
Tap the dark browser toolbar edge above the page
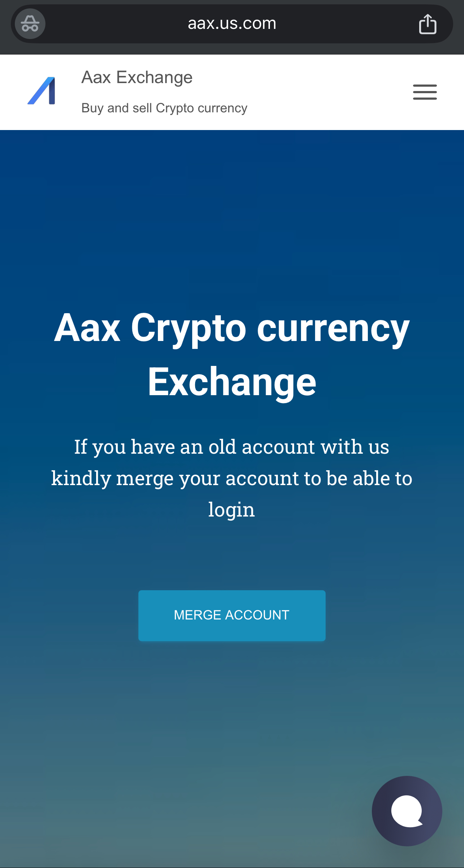(232, 50)
